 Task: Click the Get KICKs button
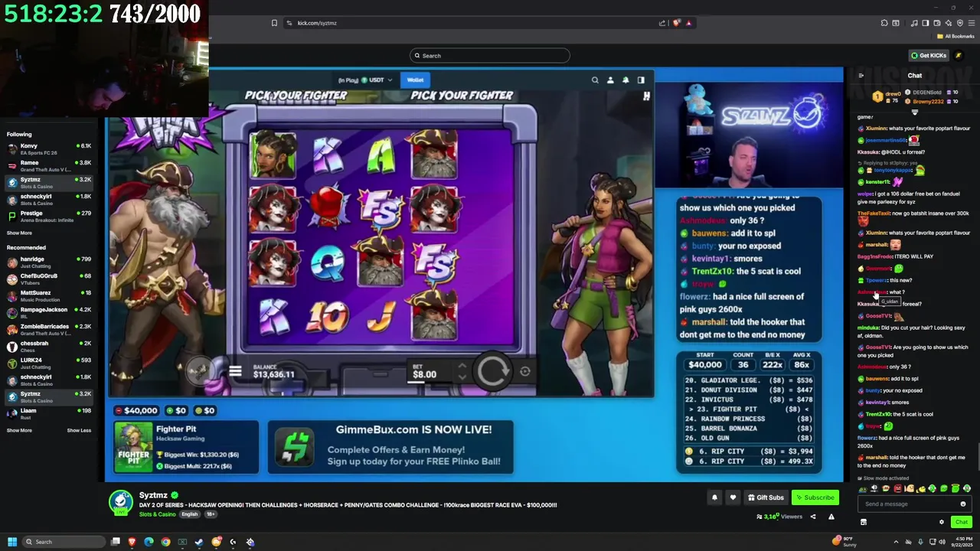click(929, 55)
